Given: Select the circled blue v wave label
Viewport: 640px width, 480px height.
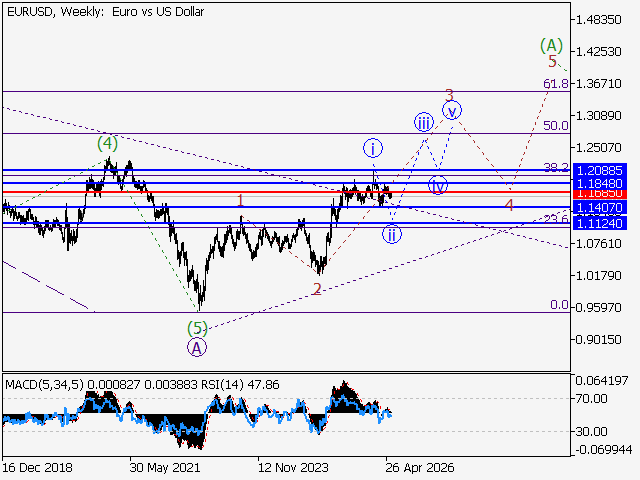Looking at the screenshot, I should tap(452, 110).
